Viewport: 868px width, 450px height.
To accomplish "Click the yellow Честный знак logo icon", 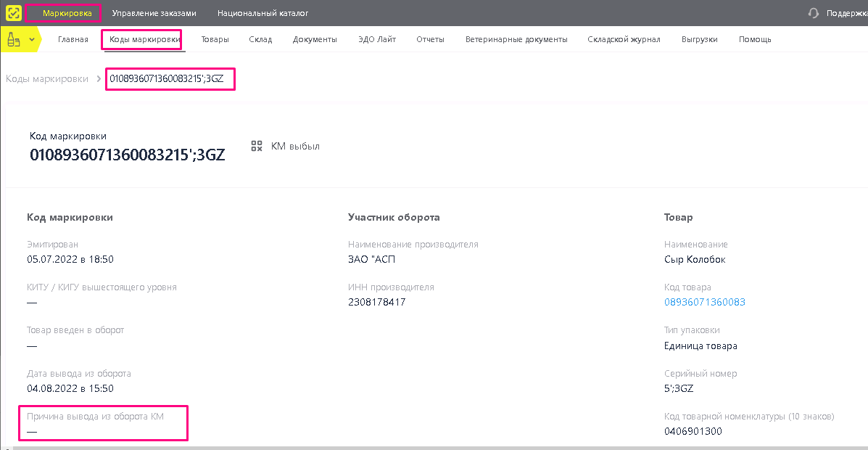I will (14, 13).
